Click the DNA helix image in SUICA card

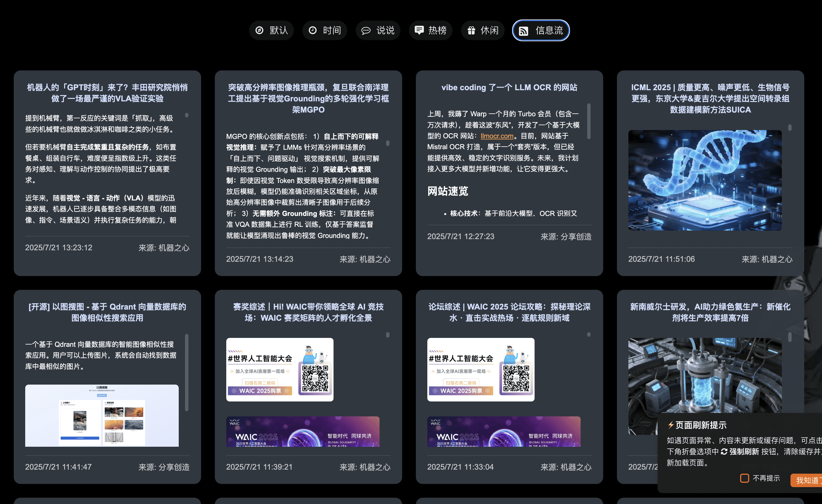[705, 180]
